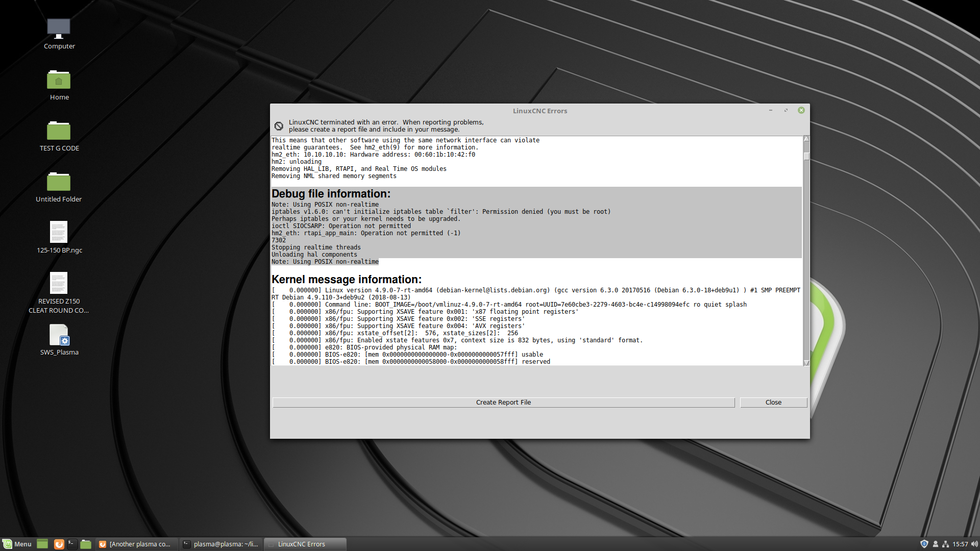980x551 pixels.
Task: Open the sound volume tray icon
Action: tap(974, 544)
